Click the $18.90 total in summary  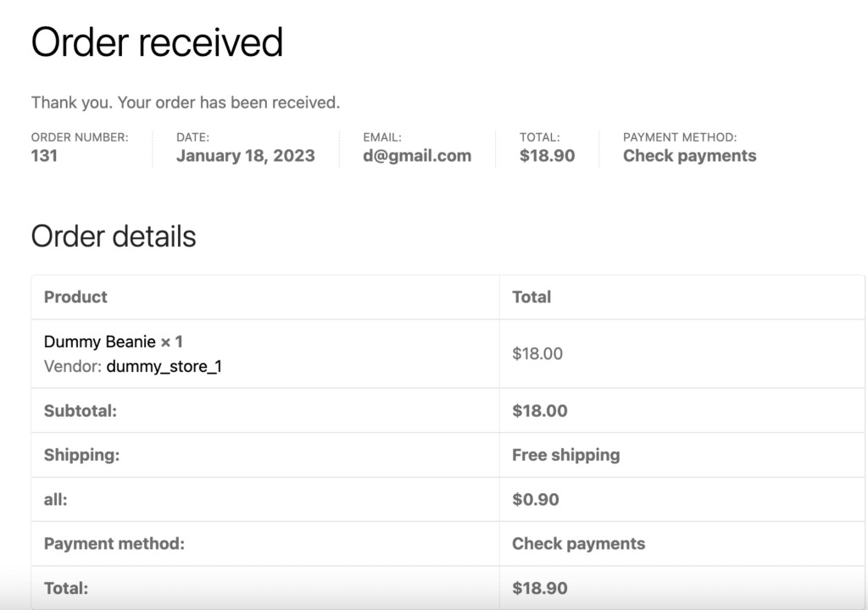(x=547, y=156)
